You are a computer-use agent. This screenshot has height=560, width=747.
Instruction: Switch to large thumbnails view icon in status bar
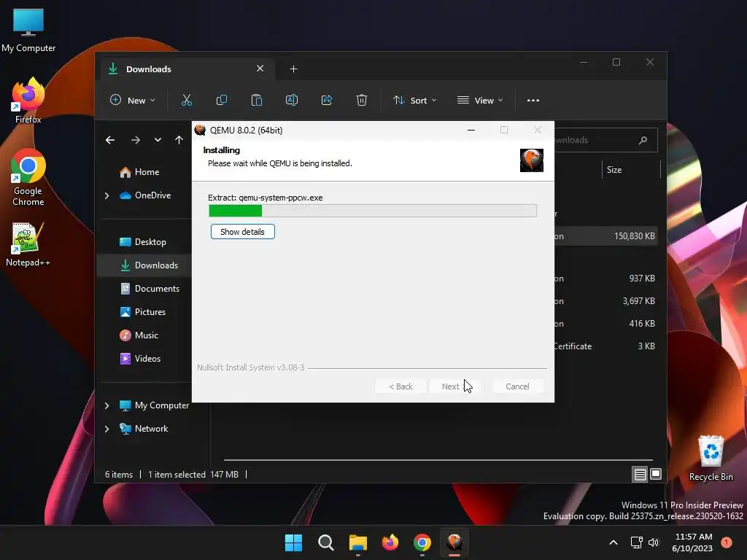[x=656, y=474]
